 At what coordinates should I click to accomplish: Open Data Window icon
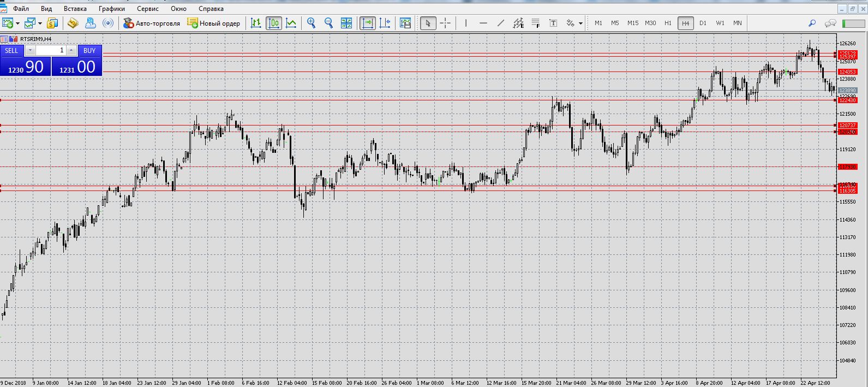point(73,23)
